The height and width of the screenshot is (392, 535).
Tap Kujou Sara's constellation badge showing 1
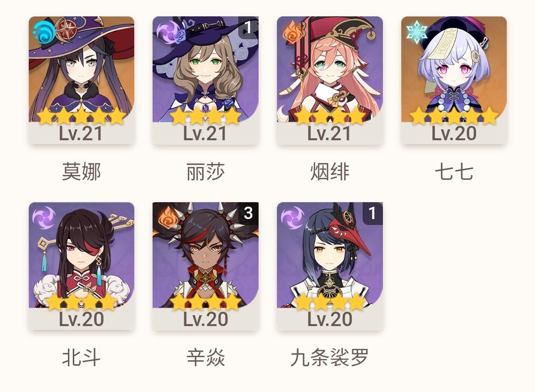pyautogui.click(x=372, y=213)
